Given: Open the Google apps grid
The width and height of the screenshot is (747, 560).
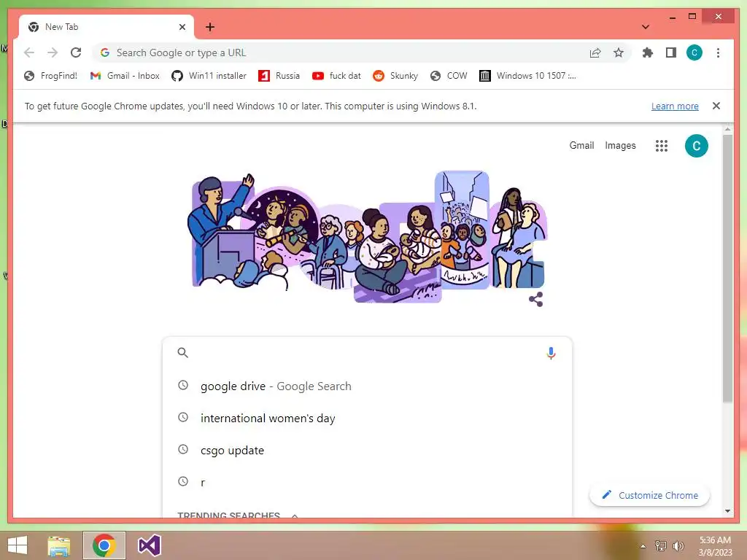Looking at the screenshot, I should [x=661, y=146].
